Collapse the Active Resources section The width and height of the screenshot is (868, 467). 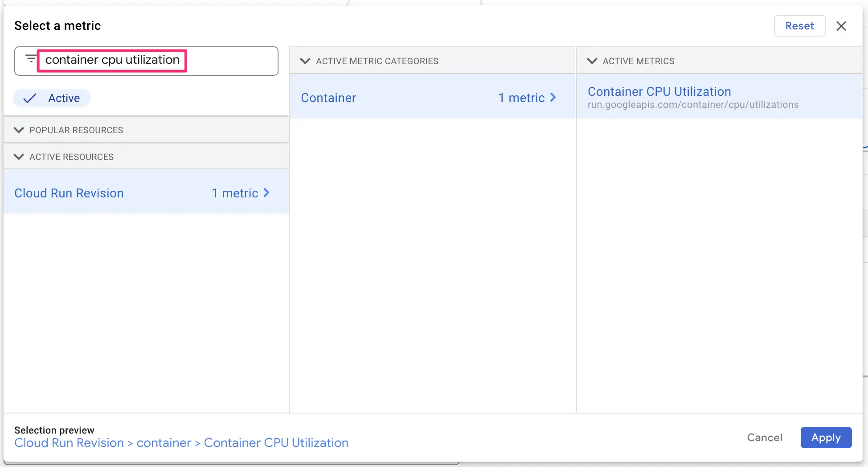[19, 157]
